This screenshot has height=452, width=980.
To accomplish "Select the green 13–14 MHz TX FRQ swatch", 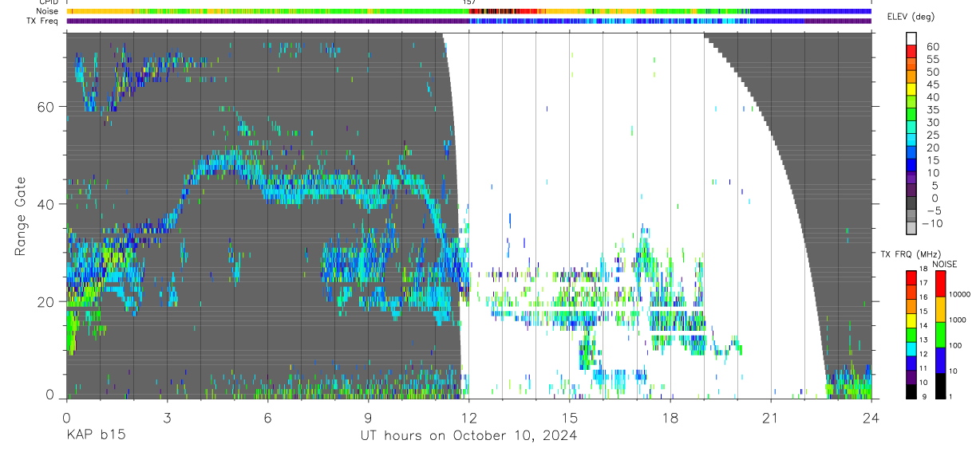I will (x=911, y=335).
